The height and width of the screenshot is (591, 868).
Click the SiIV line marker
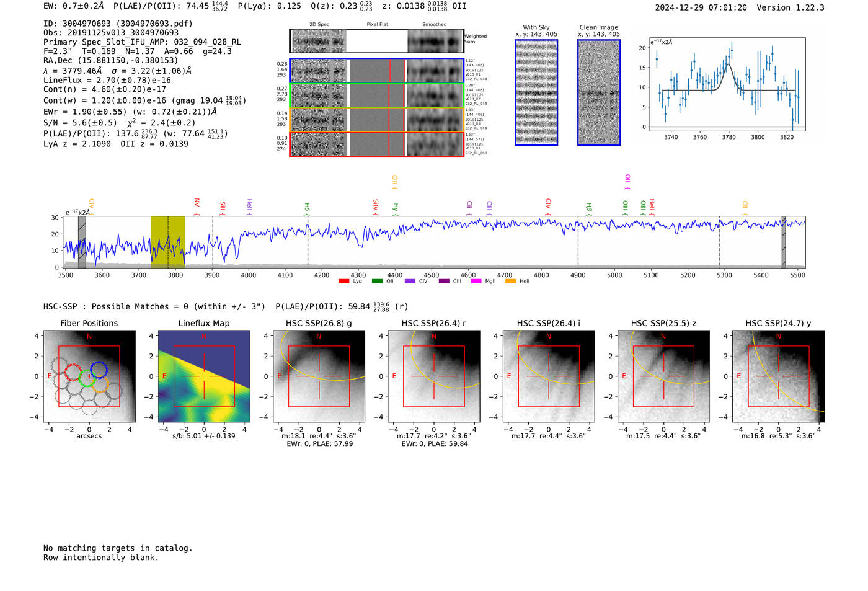coord(375,206)
